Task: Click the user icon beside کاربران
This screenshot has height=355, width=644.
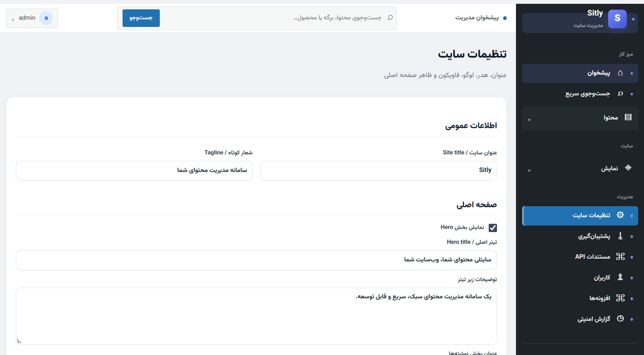Action: 620,277
